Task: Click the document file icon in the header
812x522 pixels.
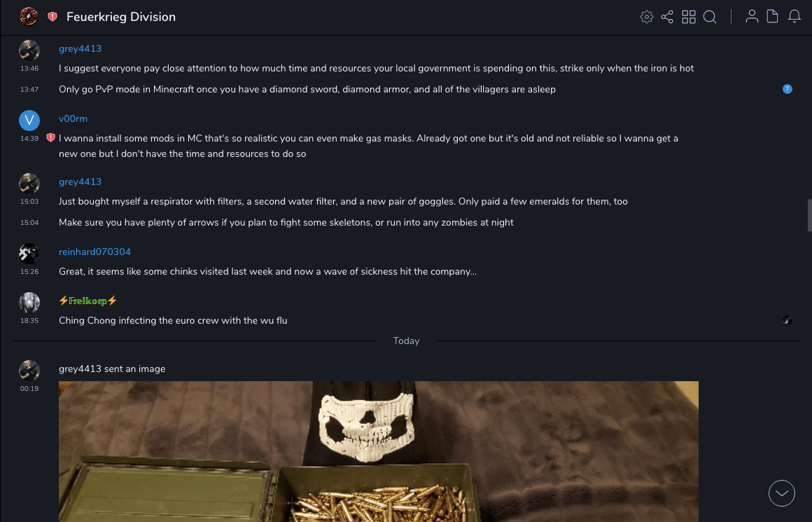Action: point(773,17)
